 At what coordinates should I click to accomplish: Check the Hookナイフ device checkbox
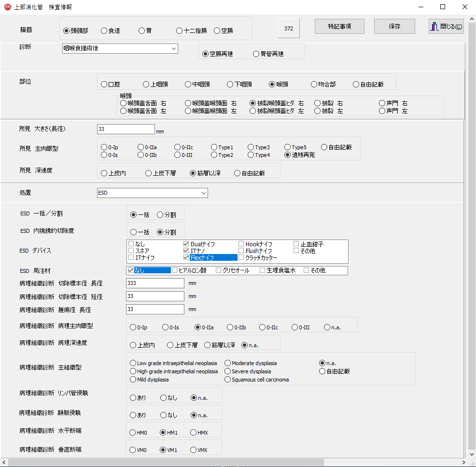coord(241,244)
